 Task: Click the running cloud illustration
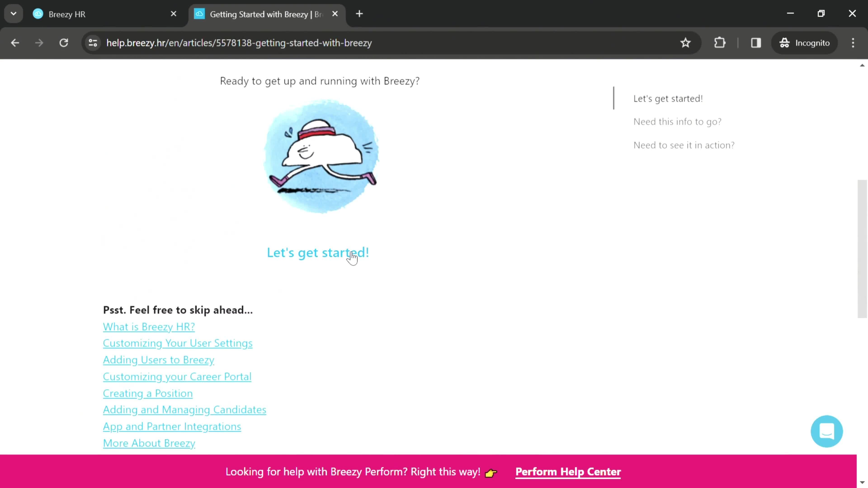coord(321,156)
